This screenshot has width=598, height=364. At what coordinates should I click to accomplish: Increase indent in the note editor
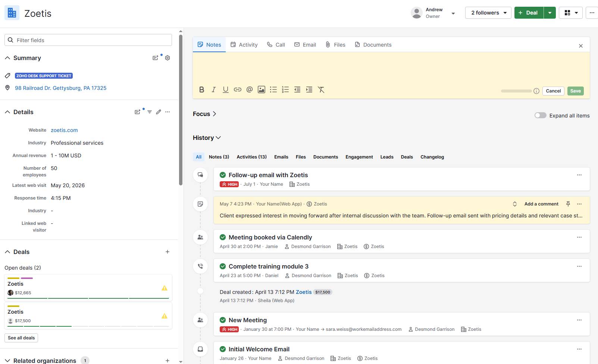click(309, 90)
